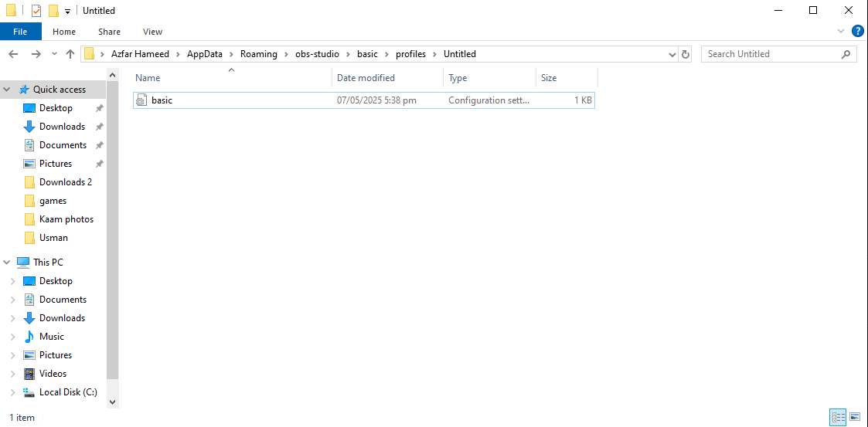Open the Downloads 2 folder
This screenshot has width=868, height=427.
tap(66, 182)
